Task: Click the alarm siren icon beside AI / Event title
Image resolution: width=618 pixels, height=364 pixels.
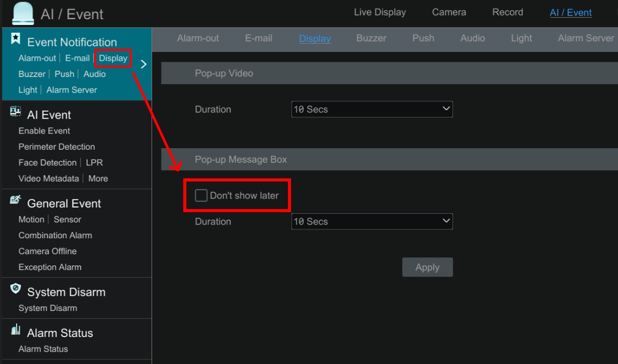Action: 22,13
